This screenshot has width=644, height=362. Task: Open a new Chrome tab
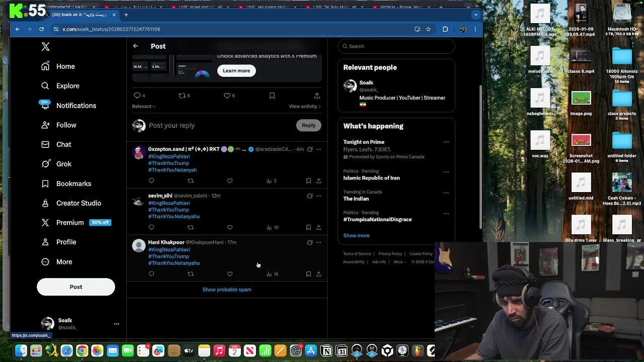pos(126,15)
